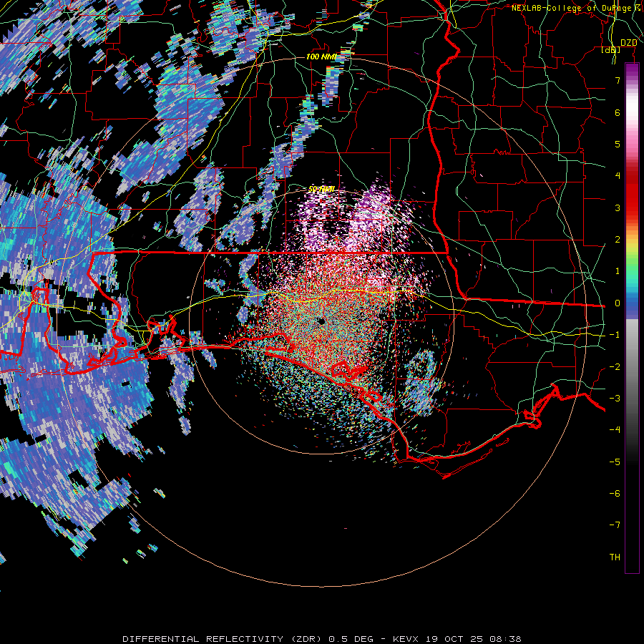Click the DIFFERENTIAL REFLECTIVITY (ZDR) caption text

click(224, 639)
